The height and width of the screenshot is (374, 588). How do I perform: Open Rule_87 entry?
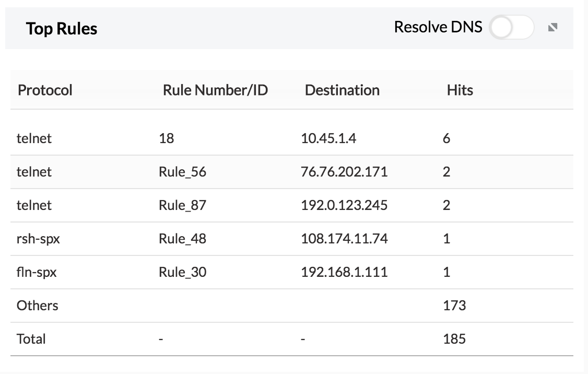[182, 205]
